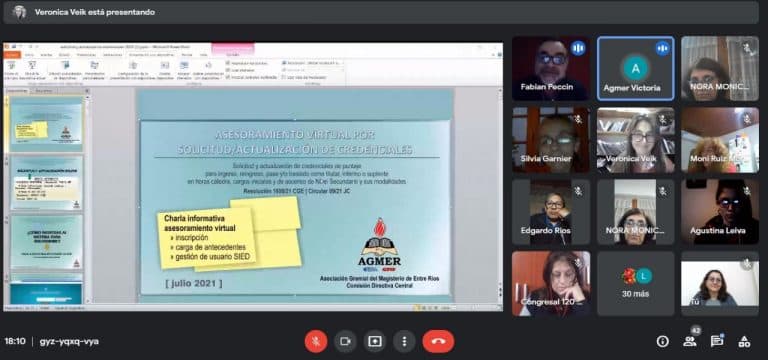Screen dimensions: 768x360
Task: Click the meeting code 'gyz-yqxq-vya'
Action: point(69,341)
